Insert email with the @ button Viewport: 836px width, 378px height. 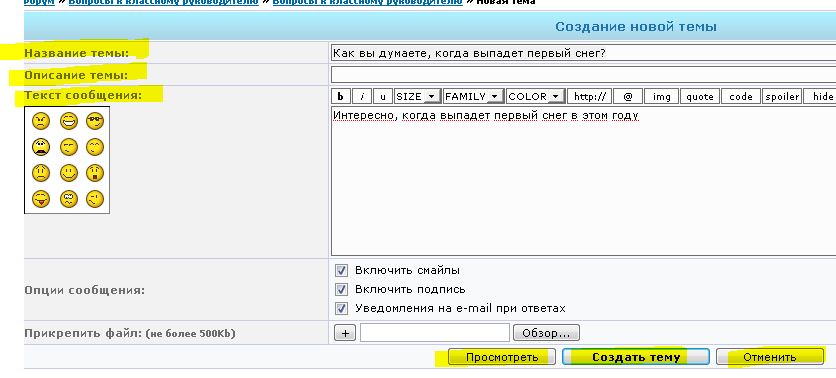pos(628,96)
